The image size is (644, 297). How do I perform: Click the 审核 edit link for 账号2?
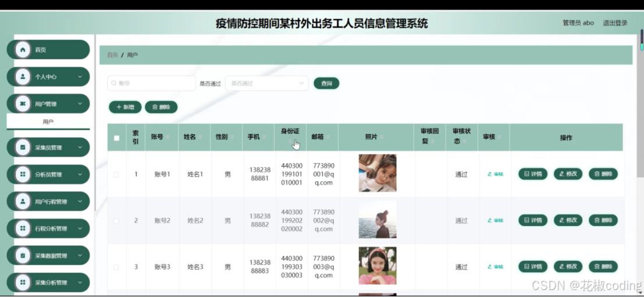click(495, 220)
